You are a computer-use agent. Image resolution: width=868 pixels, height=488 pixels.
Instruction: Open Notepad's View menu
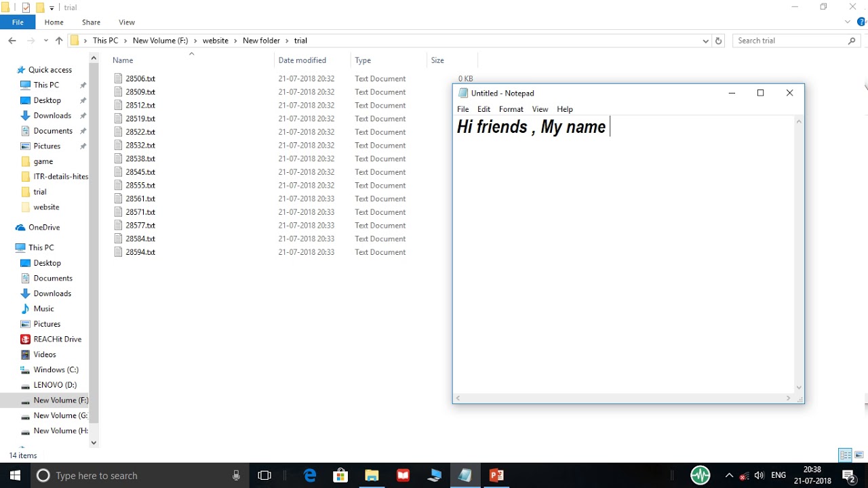(540, 109)
